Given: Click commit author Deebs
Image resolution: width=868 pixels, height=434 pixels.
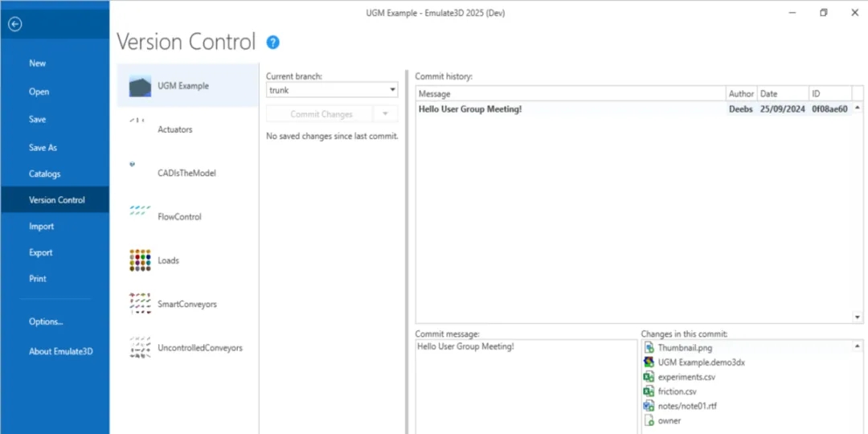Looking at the screenshot, I should (741, 109).
